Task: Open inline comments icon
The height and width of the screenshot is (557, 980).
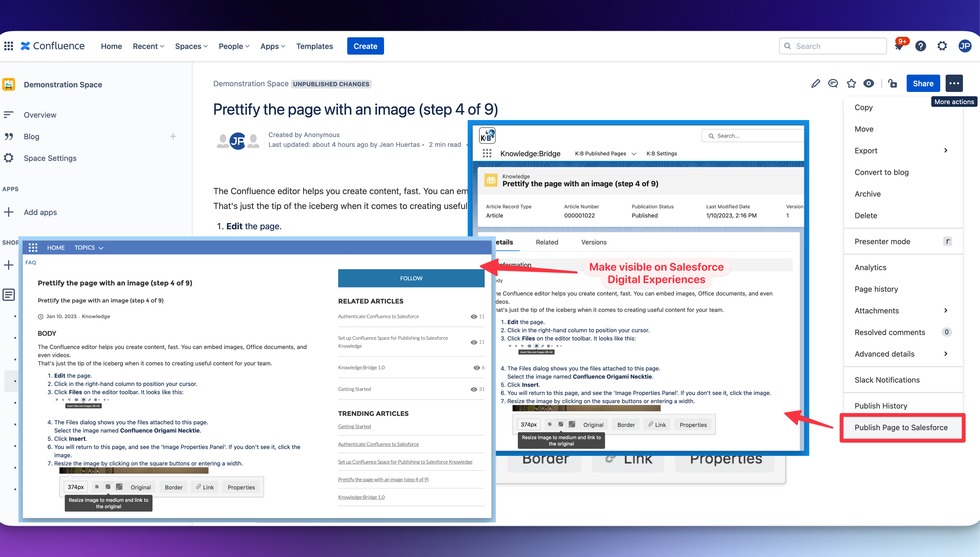Action: pos(833,83)
